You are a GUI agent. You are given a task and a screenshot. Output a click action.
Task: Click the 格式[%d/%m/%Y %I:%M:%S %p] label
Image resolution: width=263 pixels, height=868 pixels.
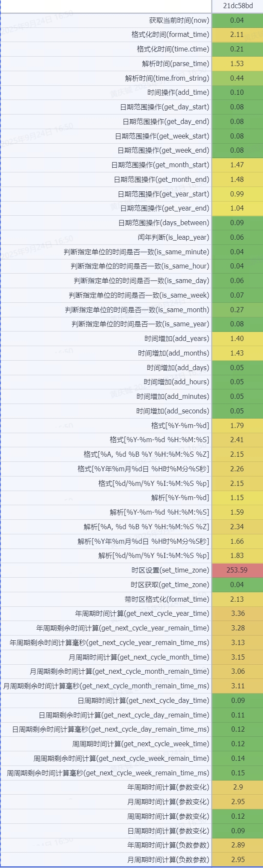(154, 483)
